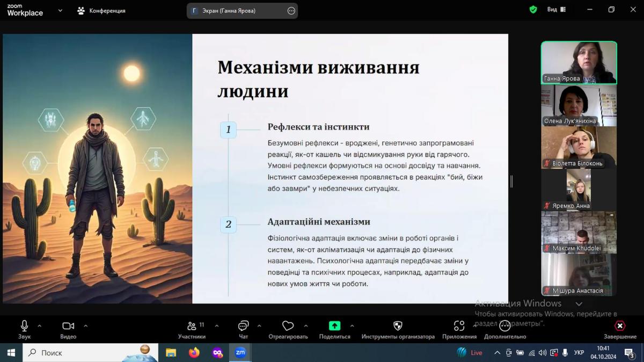Open the Вид (View) layout menu
644x362 pixels.
[556, 10]
